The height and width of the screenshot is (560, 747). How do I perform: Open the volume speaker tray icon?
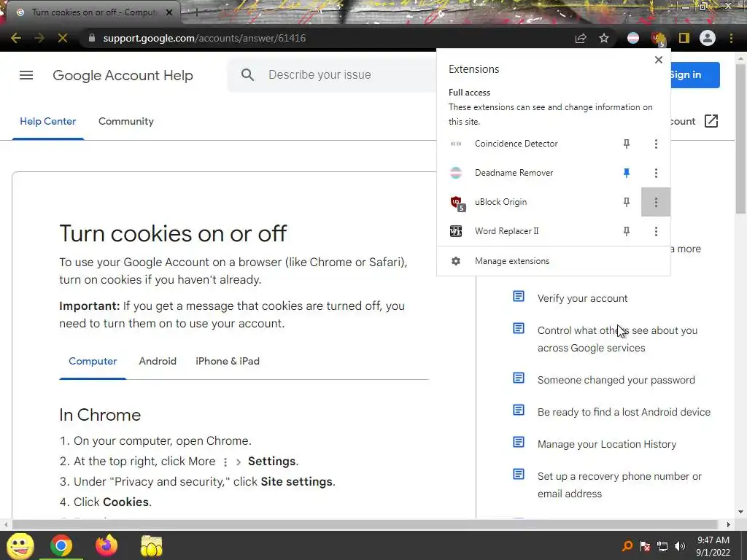coord(680,546)
